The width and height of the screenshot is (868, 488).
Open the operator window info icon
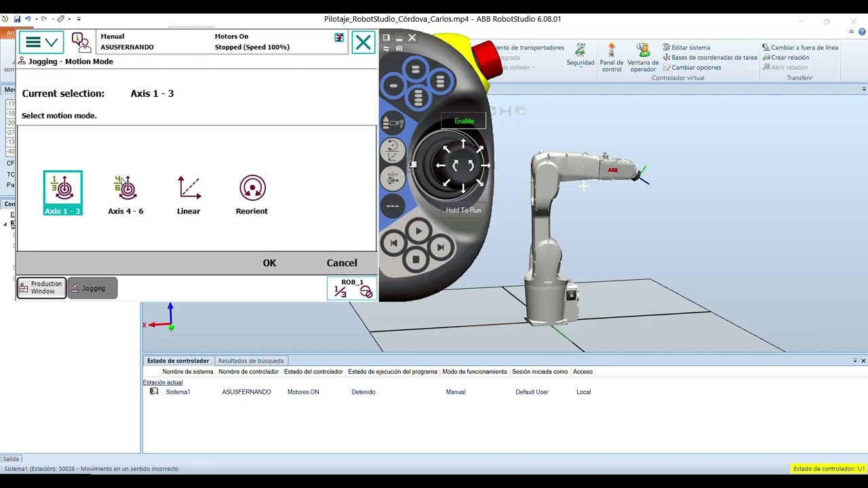[81, 42]
